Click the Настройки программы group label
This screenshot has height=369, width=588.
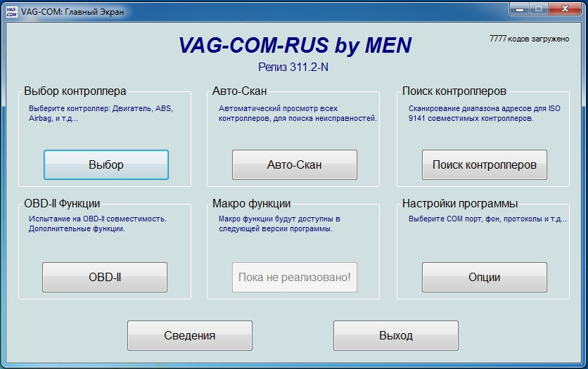click(x=460, y=203)
